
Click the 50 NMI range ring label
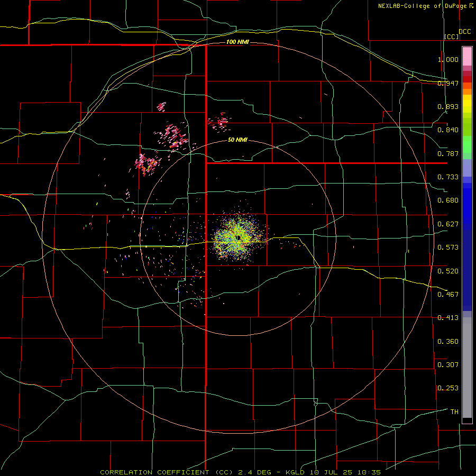tap(237, 140)
